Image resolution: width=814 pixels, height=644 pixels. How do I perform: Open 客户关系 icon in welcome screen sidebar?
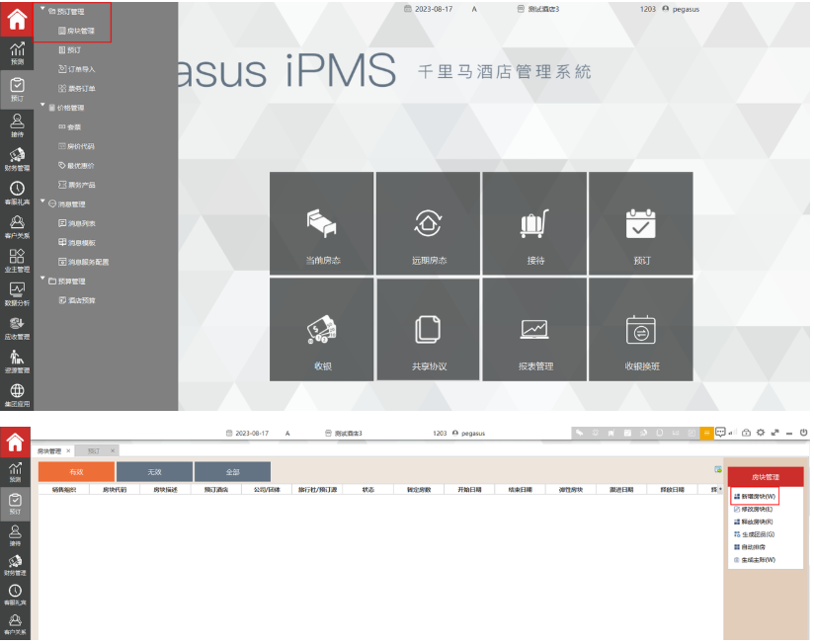click(x=17, y=226)
